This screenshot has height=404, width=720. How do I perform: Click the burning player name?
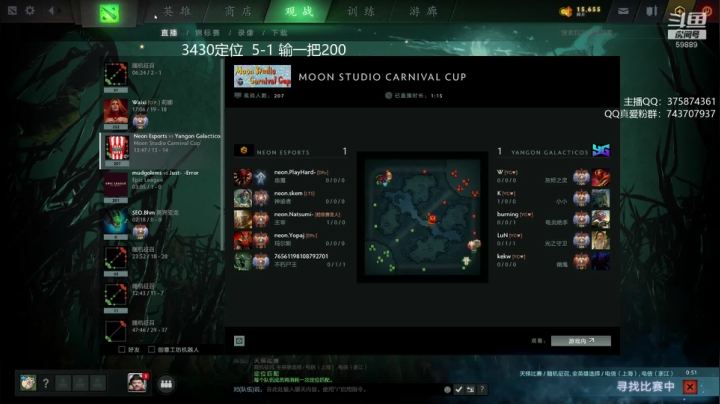tap(507, 214)
